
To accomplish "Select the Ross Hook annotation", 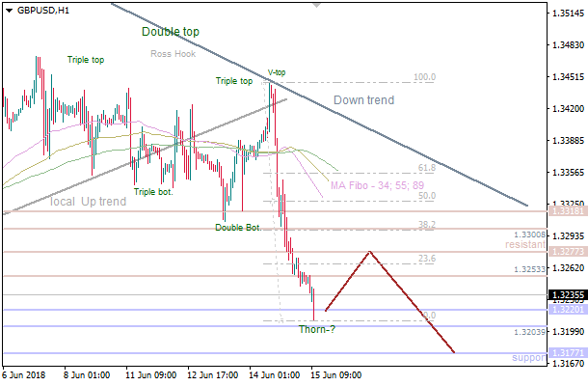I will coord(174,54).
